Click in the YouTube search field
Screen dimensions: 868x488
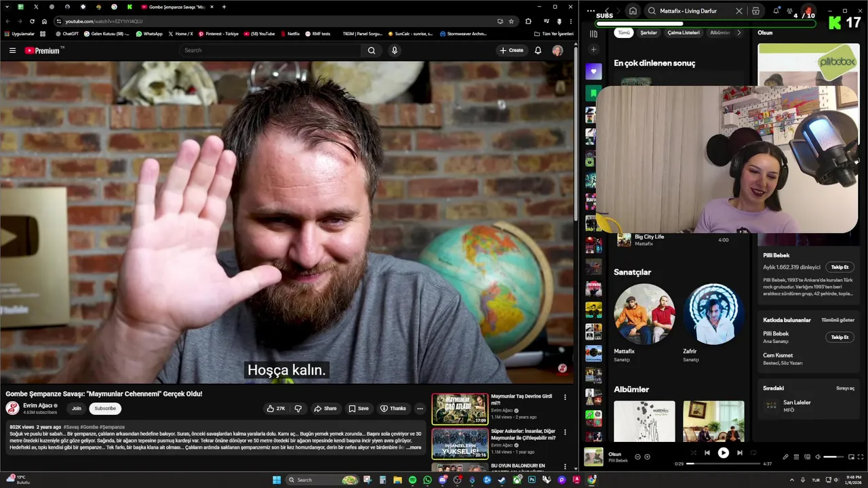tap(271, 50)
